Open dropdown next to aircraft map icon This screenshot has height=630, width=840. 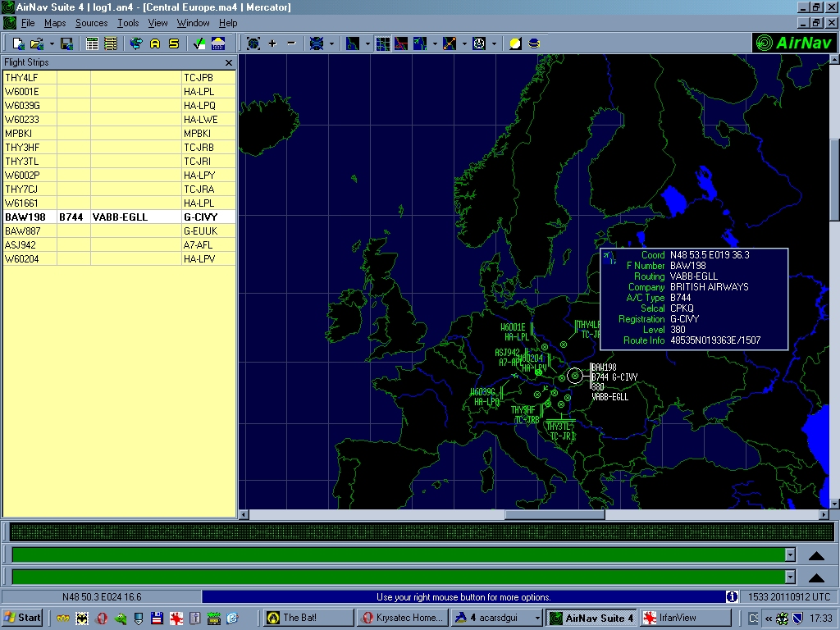point(435,43)
